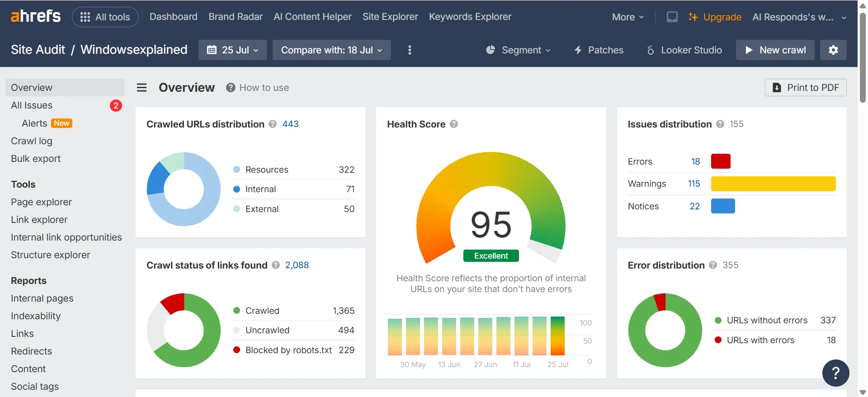Expand the Segment dropdown

(x=519, y=50)
